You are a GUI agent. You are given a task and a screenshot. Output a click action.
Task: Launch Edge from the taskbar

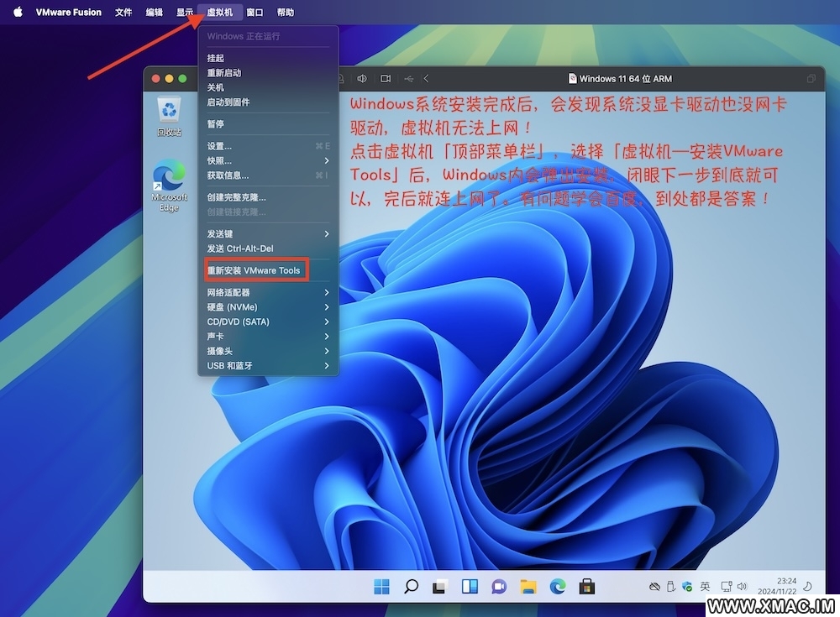[557, 587]
